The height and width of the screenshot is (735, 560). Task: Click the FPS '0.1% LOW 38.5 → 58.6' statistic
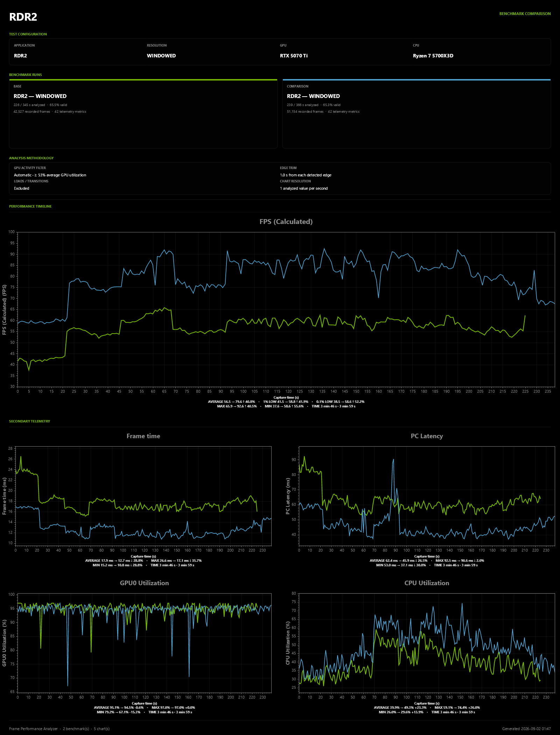point(340,402)
